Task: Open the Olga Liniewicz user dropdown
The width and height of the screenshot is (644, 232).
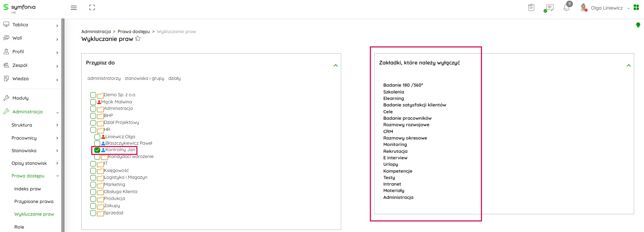Action: (607, 8)
